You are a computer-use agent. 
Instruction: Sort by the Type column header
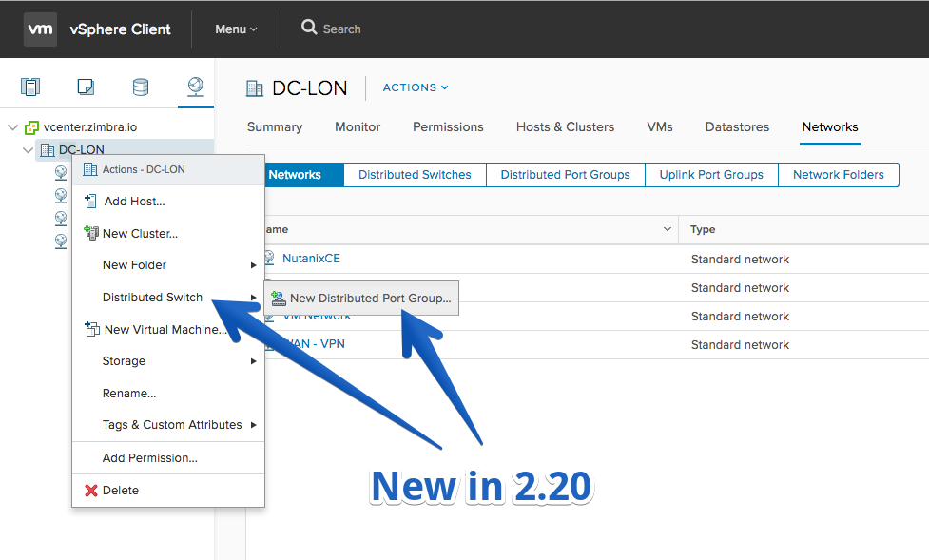[703, 229]
